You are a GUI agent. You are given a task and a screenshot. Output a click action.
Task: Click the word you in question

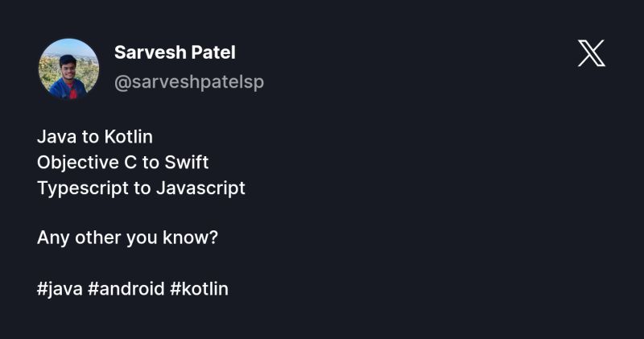[x=142, y=238]
